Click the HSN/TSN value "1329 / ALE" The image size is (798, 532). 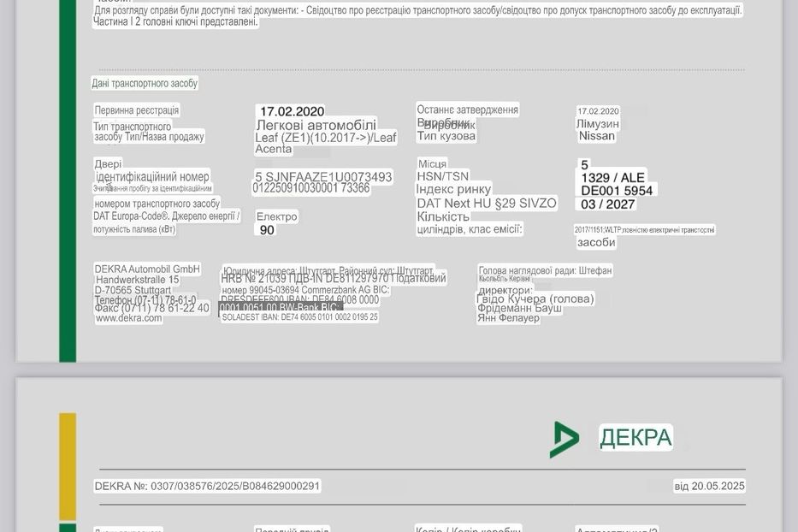(x=612, y=178)
